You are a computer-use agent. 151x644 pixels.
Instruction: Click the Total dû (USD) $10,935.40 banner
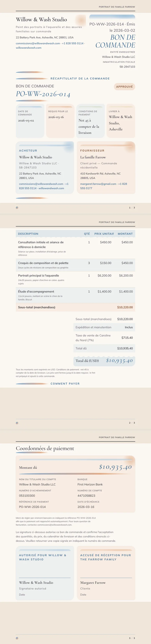[104, 361]
